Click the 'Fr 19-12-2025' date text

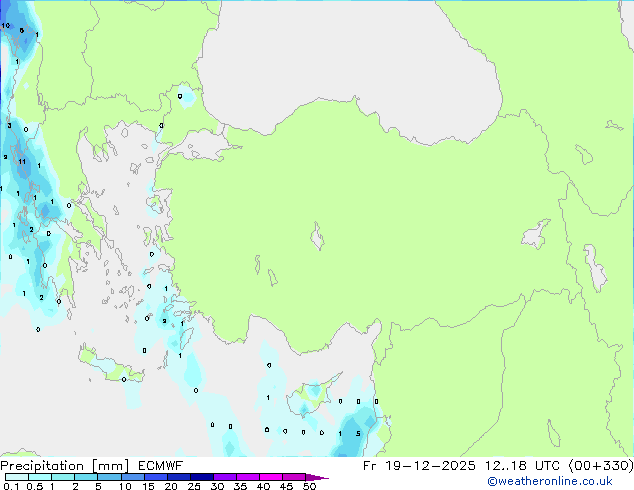click(419, 466)
